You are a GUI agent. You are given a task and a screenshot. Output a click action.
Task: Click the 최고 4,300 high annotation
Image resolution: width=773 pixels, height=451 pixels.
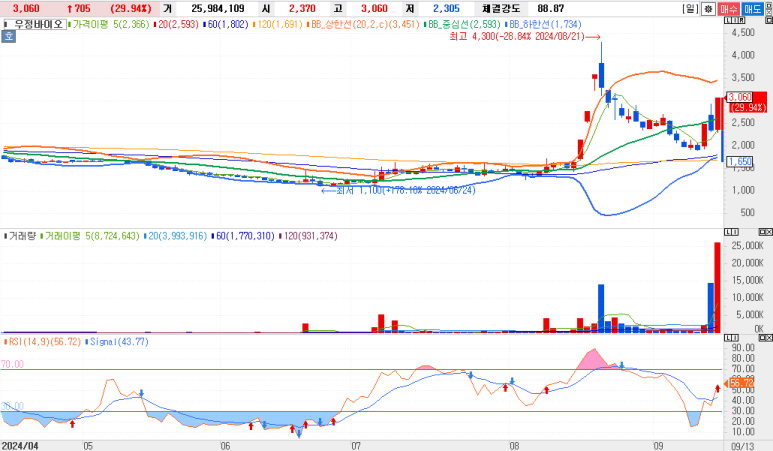525,36
